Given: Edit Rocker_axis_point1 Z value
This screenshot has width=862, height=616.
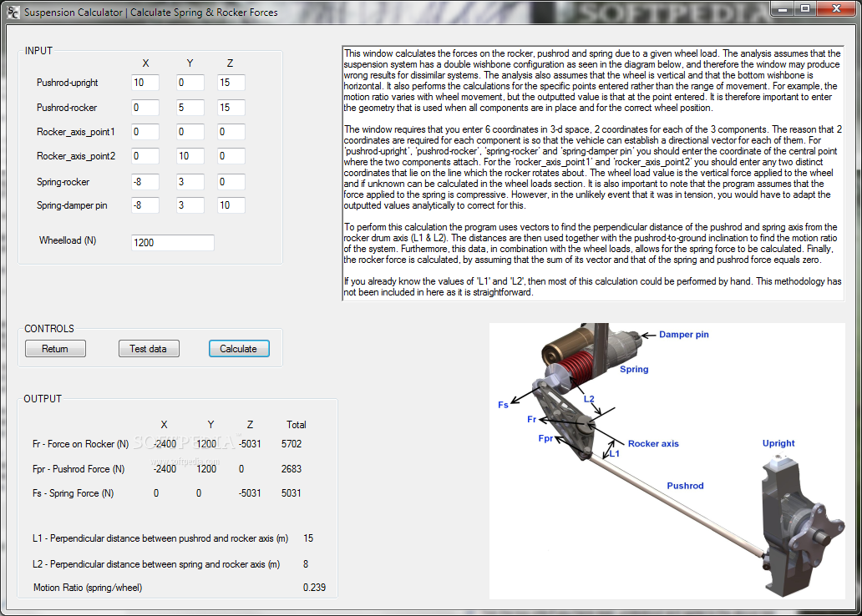Looking at the screenshot, I should (x=231, y=131).
